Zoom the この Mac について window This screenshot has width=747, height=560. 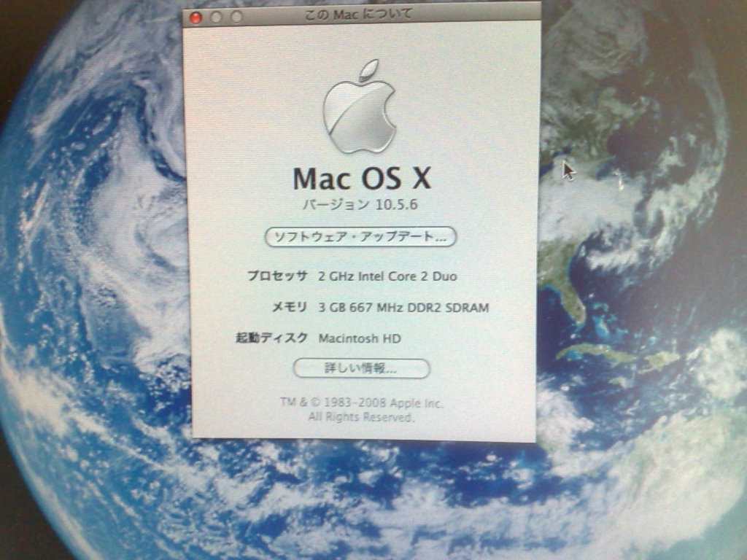point(237,17)
